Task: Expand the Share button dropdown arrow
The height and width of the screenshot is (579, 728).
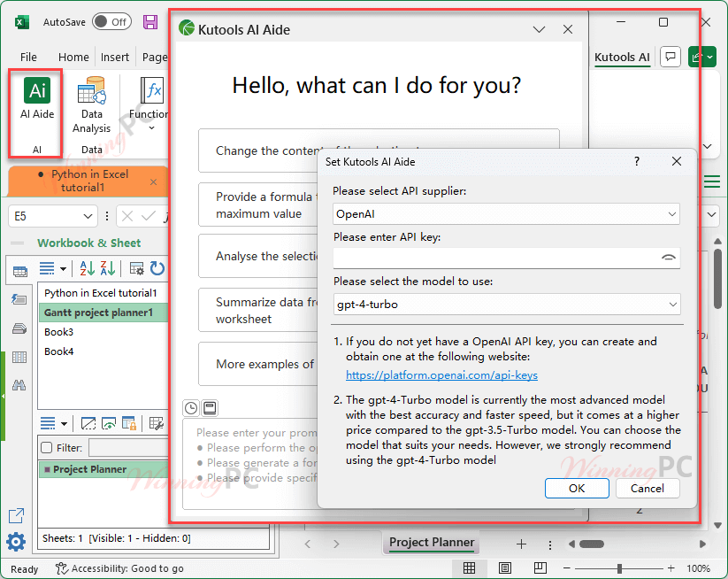Action: [x=710, y=57]
